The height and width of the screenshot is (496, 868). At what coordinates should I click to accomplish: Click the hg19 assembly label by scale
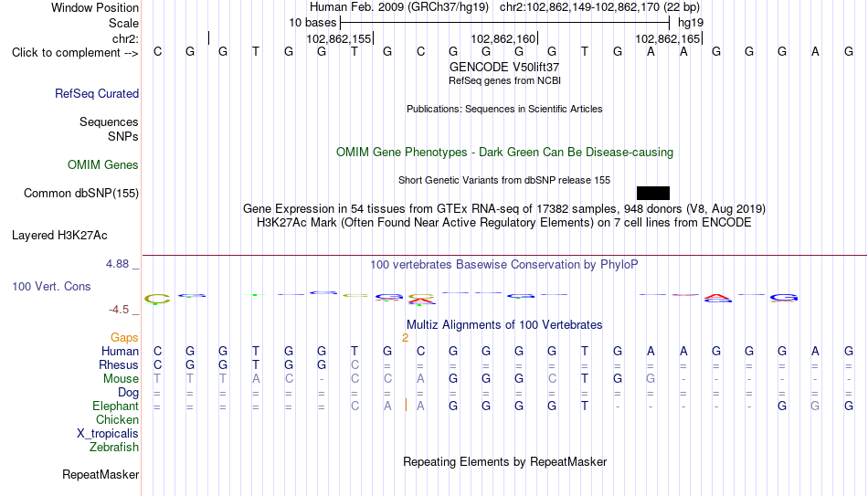pos(691,23)
